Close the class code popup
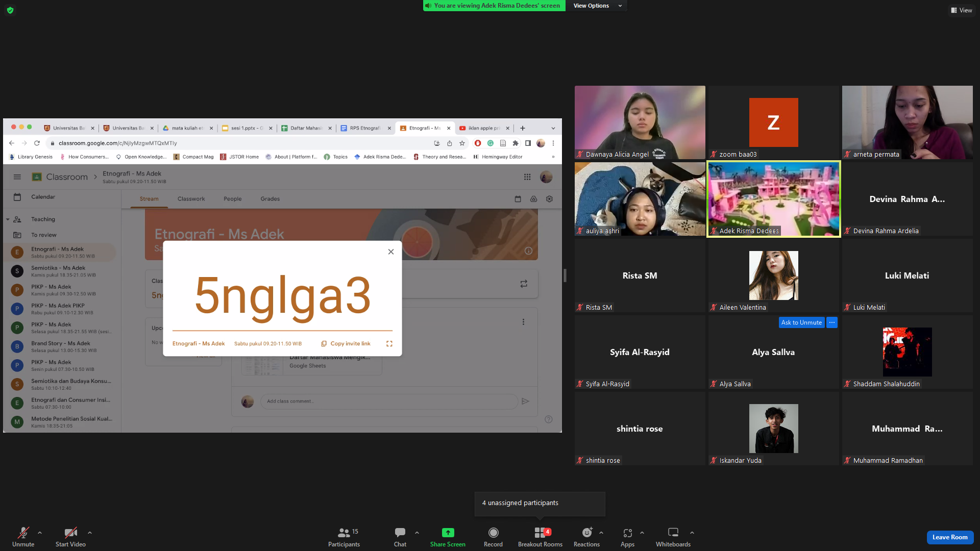Image resolution: width=980 pixels, height=551 pixels. coord(391,252)
